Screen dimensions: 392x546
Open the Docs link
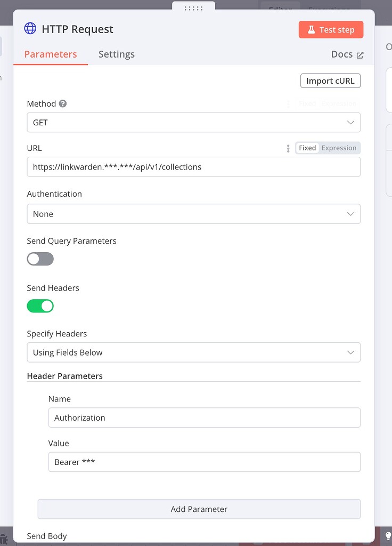(341, 54)
